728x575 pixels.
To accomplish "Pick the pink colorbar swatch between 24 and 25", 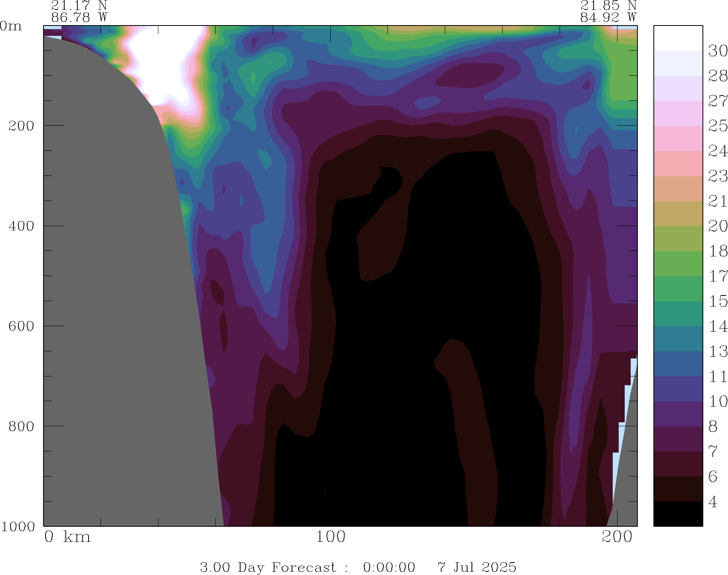I will pos(678,138).
